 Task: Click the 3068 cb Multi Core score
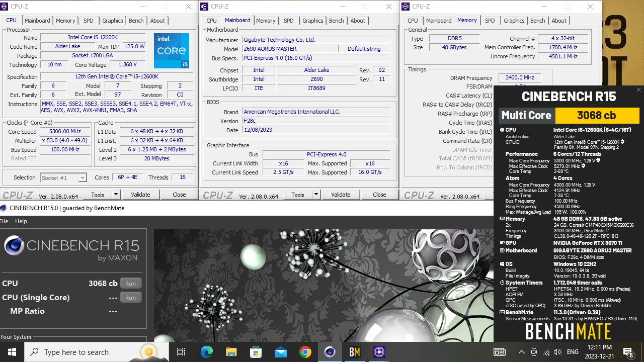[597, 115]
